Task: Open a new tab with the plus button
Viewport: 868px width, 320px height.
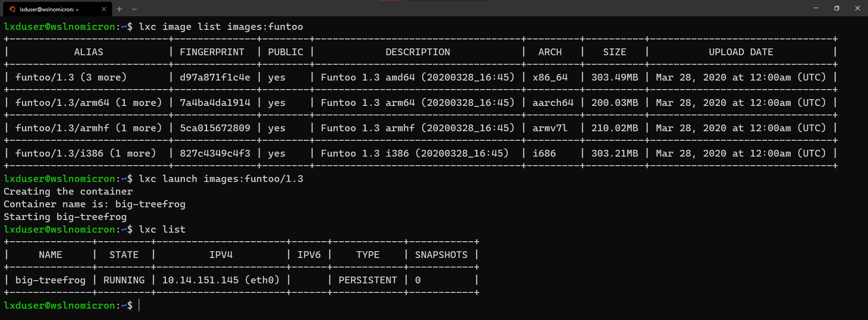Action: (x=119, y=9)
